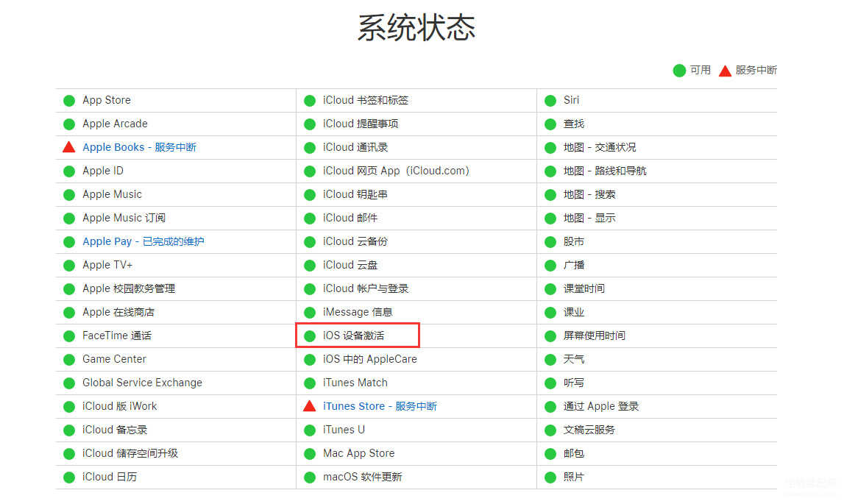The image size is (844, 504).
Task: Click green status dot beside iTunes Match
Action: coord(310,383)
